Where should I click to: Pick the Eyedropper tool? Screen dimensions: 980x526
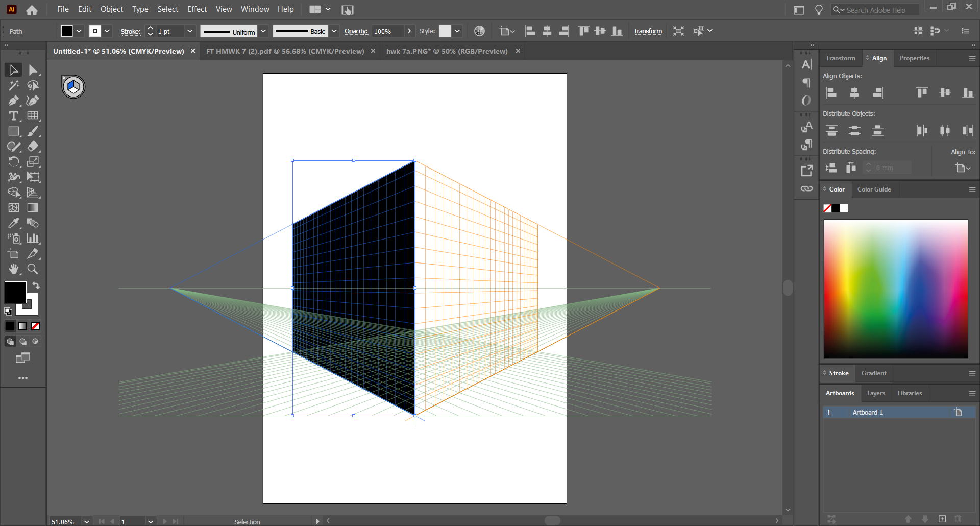13,223
